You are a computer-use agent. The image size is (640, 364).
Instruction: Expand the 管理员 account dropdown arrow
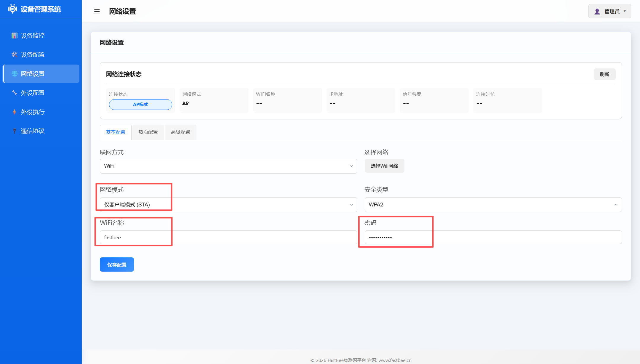click(625, 11)
